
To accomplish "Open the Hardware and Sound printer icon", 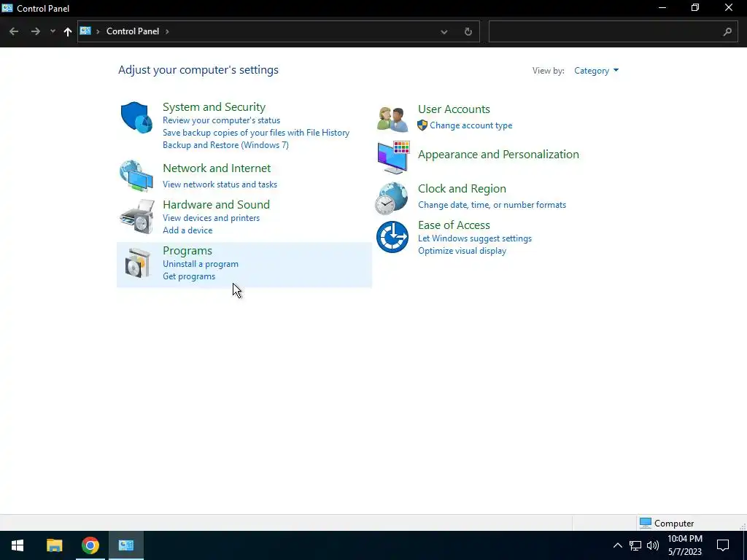I will pyautogui.click(x=137, y=217).
